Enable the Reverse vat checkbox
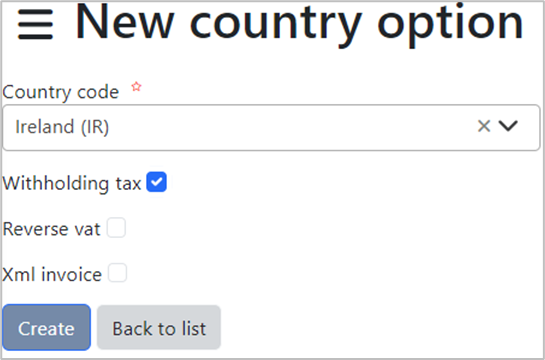This screenshot has width=545, height=360. tap(116, 228)
